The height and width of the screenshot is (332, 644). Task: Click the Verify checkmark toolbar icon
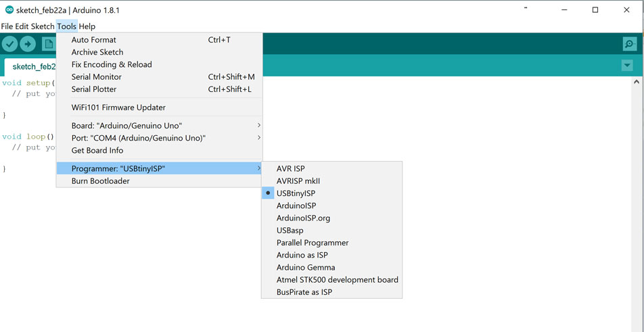tap(10, 43)
